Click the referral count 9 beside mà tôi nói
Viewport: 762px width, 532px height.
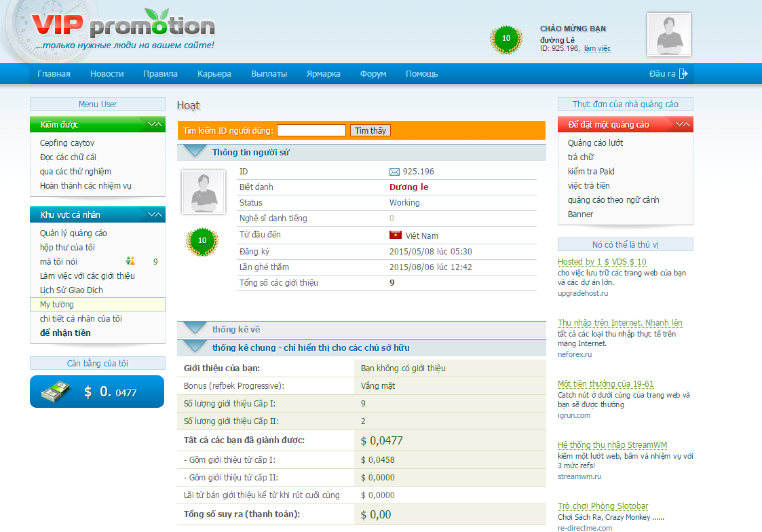click(155, 261)
